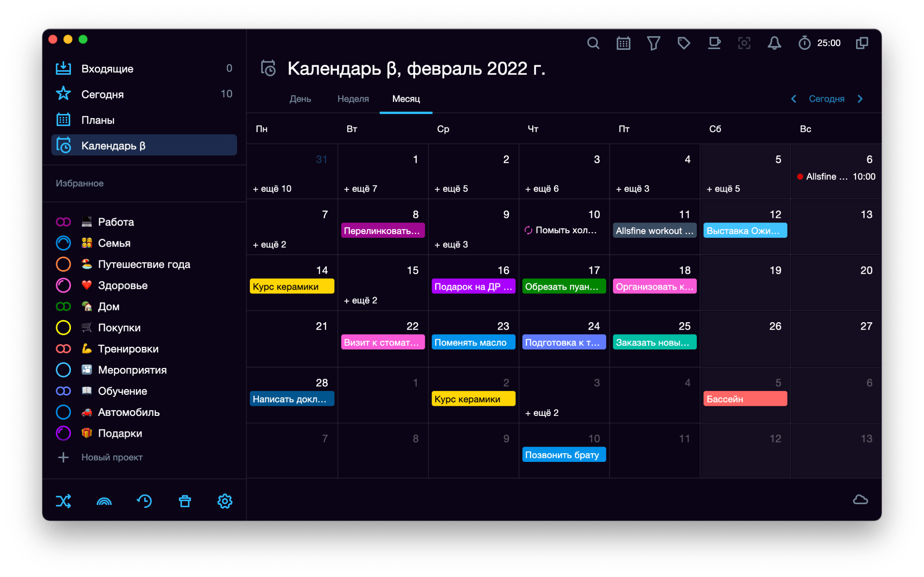Open the history icon in the bottom bar
Screen dimensions: 924x577
(145, 501)
